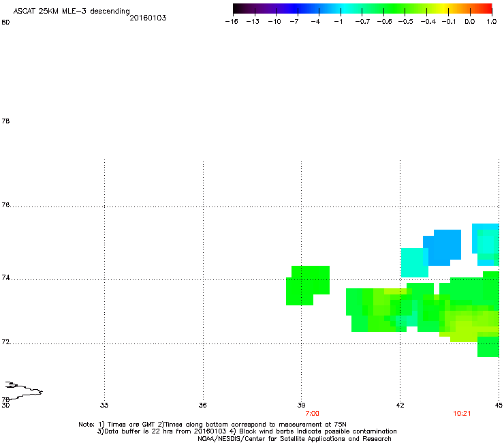This screenshot has width=504, height=443.
Task: Click the colorbar label -10
Action: point(274,22)
